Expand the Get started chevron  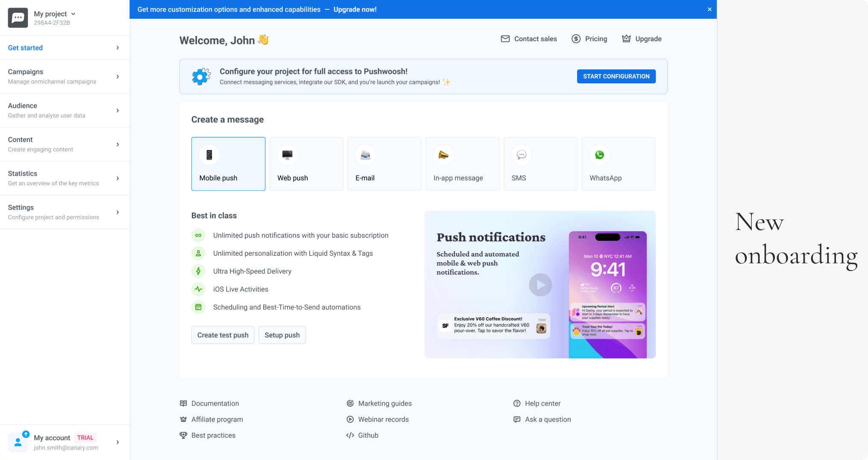click(x=117, y=48)
